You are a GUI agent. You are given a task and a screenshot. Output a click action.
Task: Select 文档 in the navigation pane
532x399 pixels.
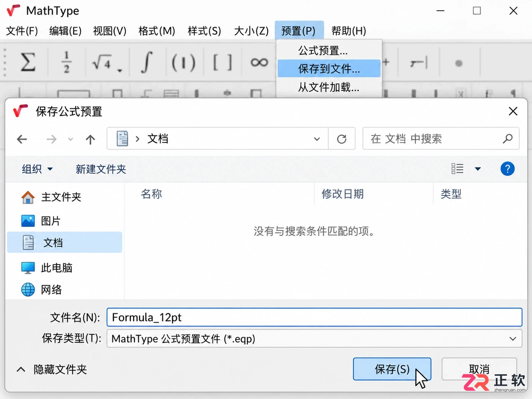pos(65,242)
